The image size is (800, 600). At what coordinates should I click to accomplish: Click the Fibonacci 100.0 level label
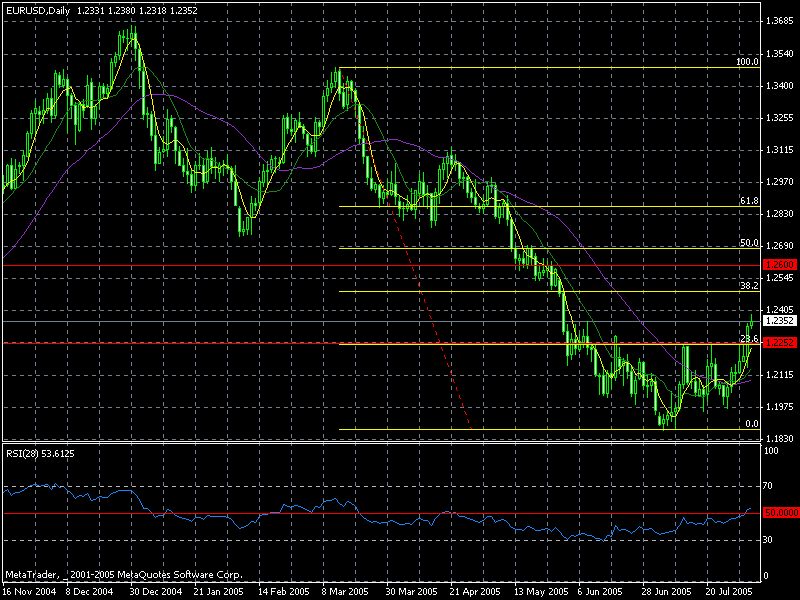click(747, 62)
